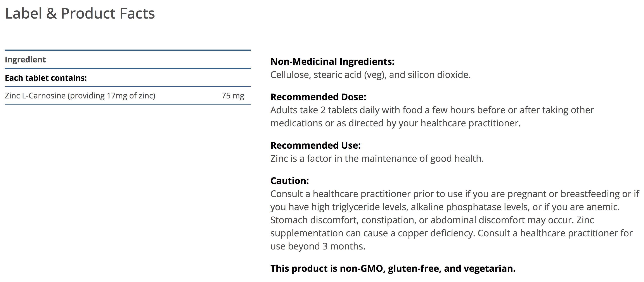This screenshot has height=282, width=644.
Task: Click the "Recommended Use:" heading
Action: [x=315, y=145]
